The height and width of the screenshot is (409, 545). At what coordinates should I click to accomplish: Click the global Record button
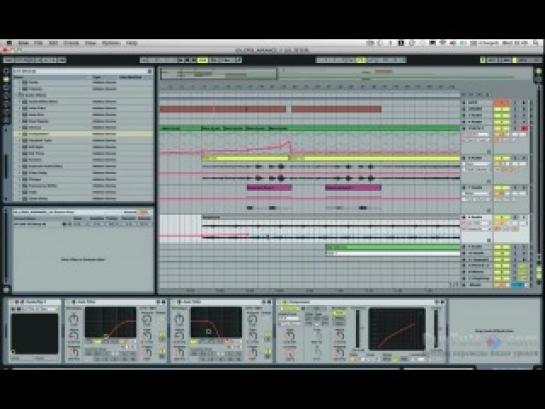(194, 60)
